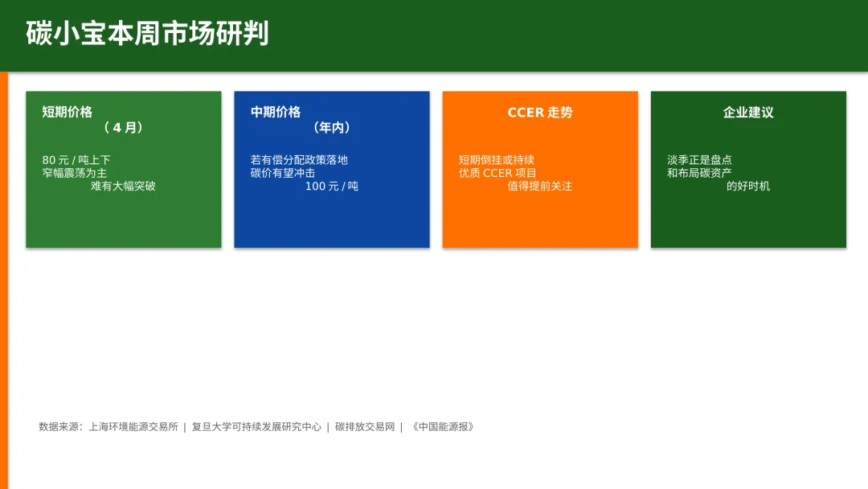
Task: Click the （4月） subtitle
Action: tap(124, 128)
